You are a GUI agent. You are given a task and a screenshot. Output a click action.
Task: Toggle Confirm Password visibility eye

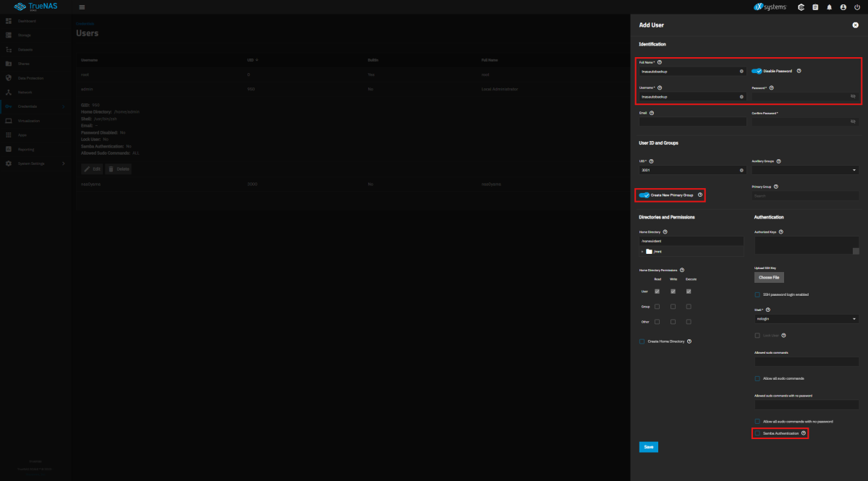coord(853,122)
